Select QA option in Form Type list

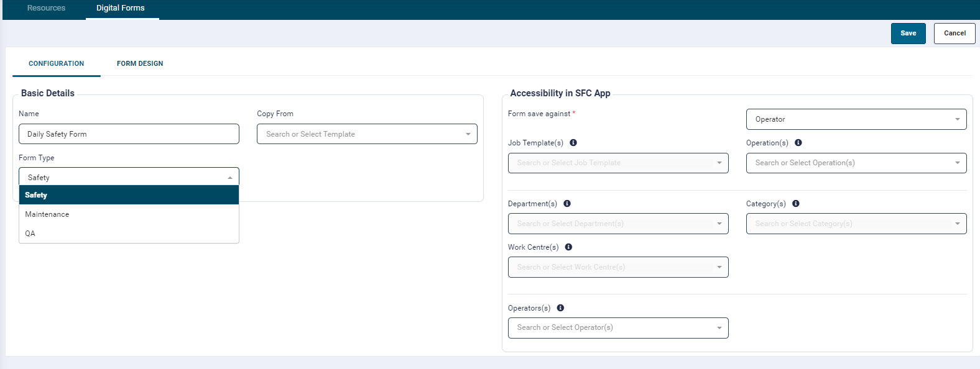click(x=30, y=234)
